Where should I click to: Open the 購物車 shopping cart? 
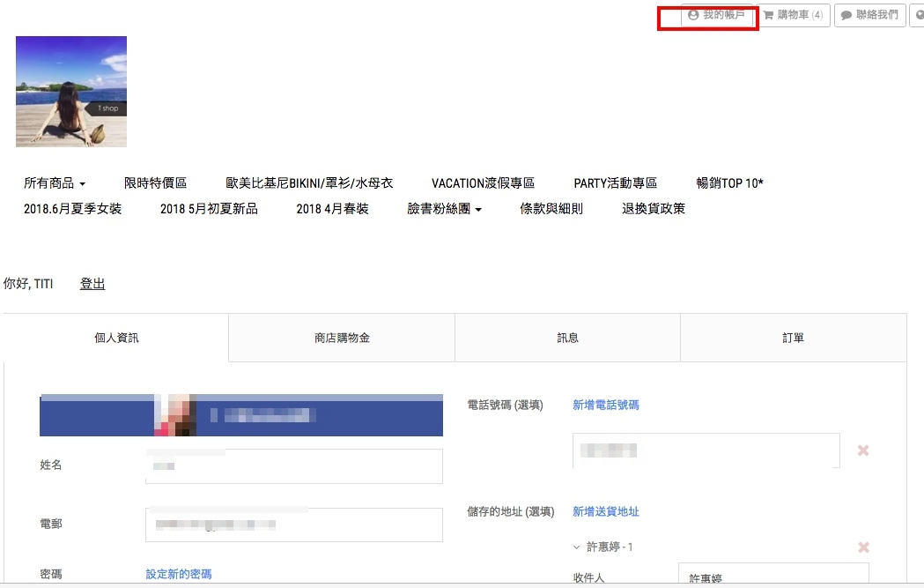(793, 15)
